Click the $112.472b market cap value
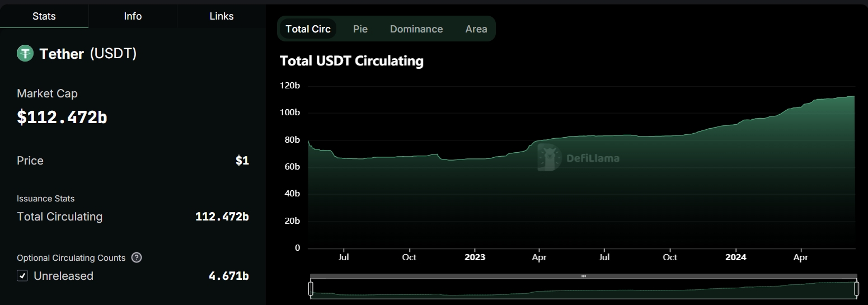The image size is (868, 305). (x=62, y=117)
